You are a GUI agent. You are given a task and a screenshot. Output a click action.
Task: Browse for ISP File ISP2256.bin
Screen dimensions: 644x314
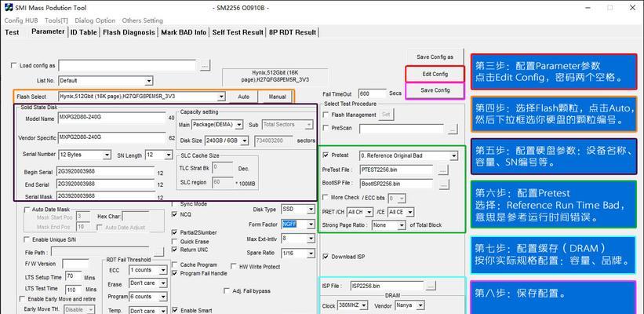click(431, 286)
